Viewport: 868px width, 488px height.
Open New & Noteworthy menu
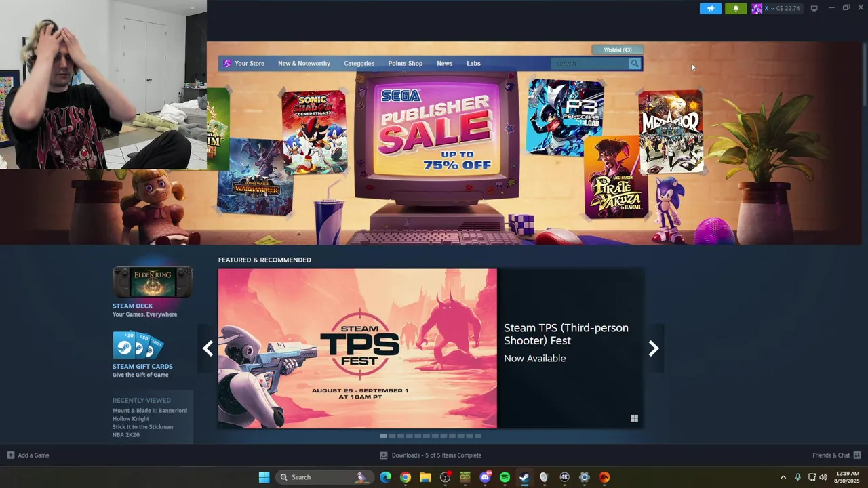click(304, 64)
